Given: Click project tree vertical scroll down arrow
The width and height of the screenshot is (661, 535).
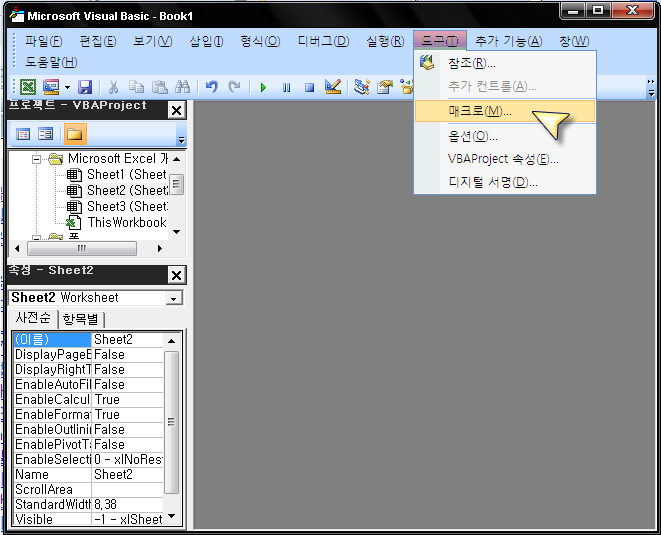Looking at the screenshot, I should (x=177, y=232).
